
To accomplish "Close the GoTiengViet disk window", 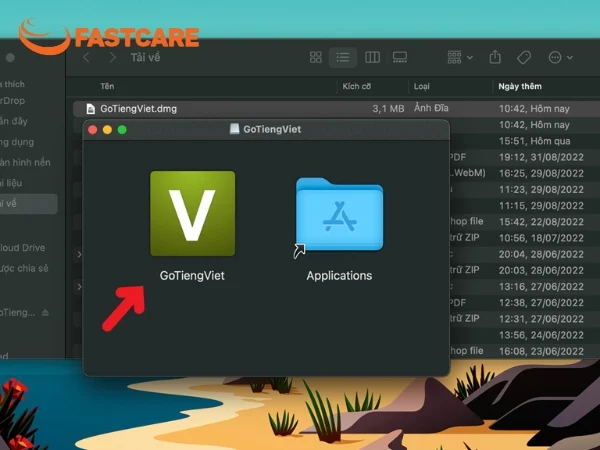I will click(x=93, y=130).
